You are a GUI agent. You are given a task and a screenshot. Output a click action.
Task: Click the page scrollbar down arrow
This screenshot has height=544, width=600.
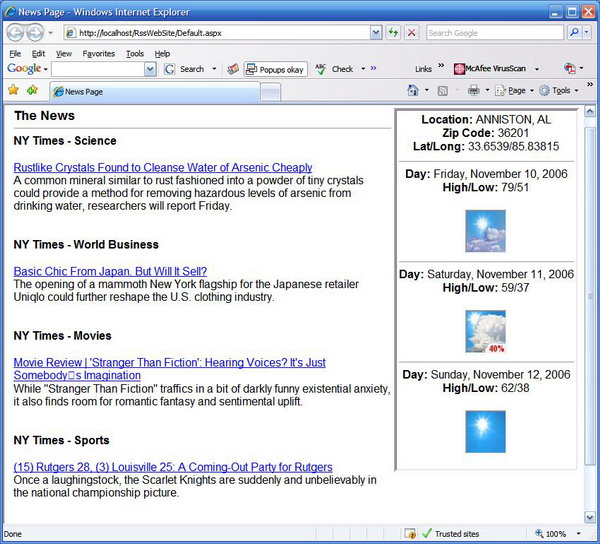[590, 518]
